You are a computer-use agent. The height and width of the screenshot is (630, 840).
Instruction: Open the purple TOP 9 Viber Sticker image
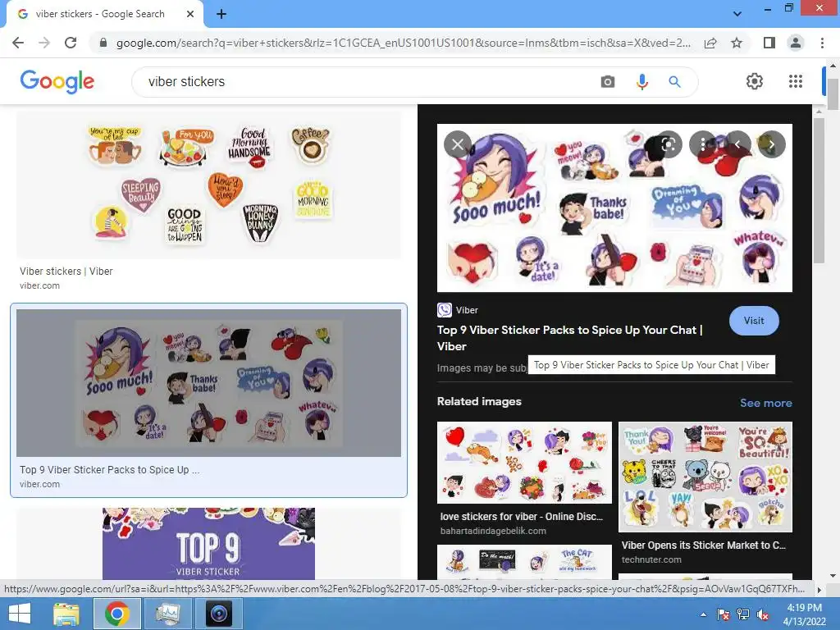[x=209, y=544]
